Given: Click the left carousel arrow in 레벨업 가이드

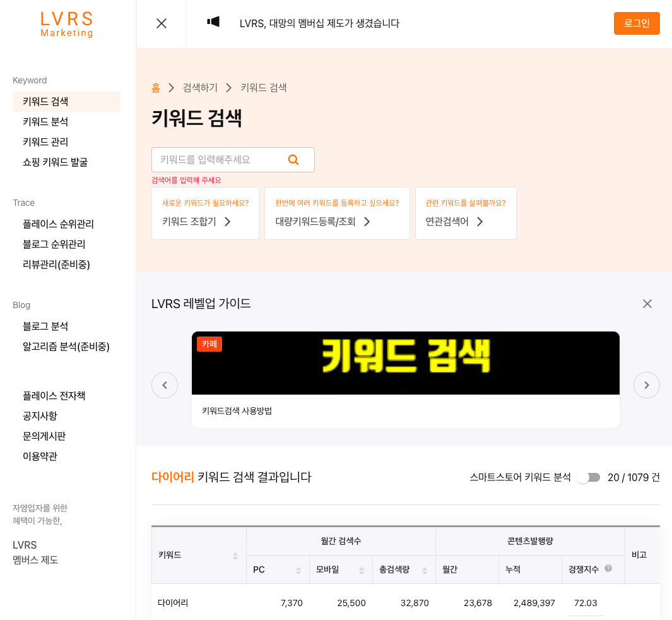Looking at the screenshot, I should [165, 385].
